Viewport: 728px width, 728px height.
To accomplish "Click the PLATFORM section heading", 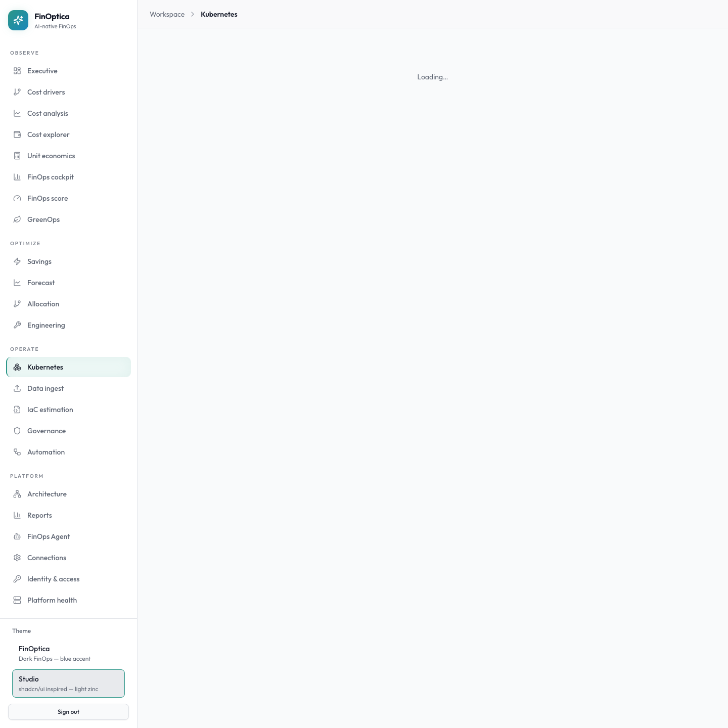I will [27, 476].
